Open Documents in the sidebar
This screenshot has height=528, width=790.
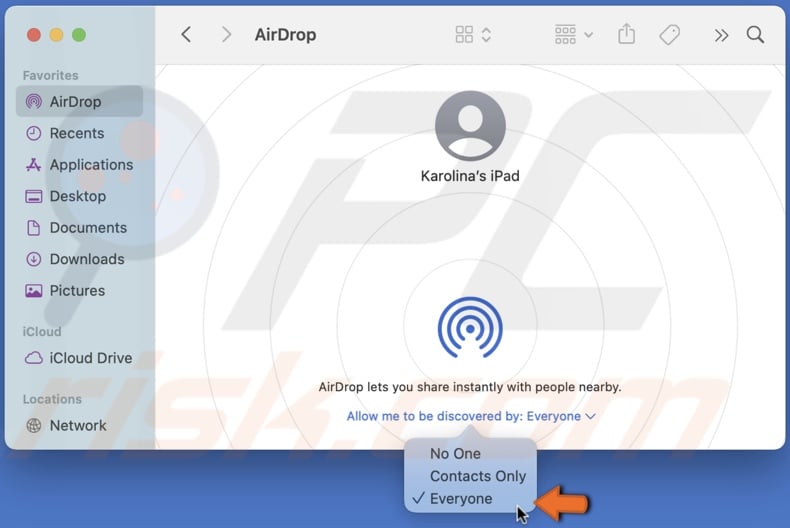click(80, 228)
